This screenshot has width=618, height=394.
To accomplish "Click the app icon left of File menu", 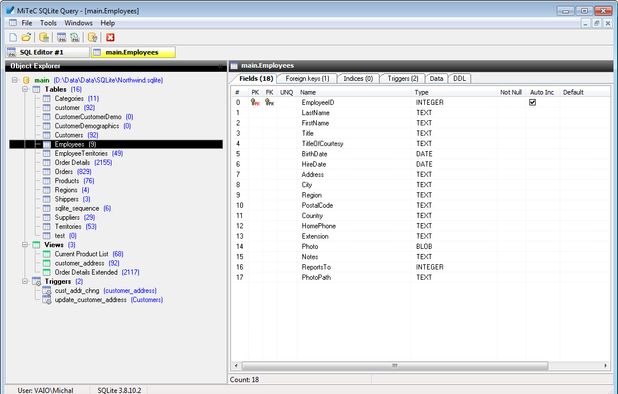I will [13, 23].
